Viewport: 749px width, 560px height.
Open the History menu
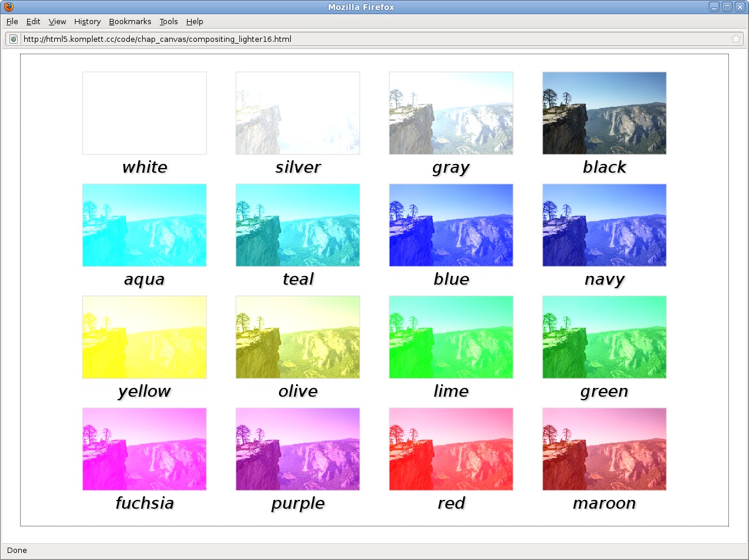(x=87, y=21)
